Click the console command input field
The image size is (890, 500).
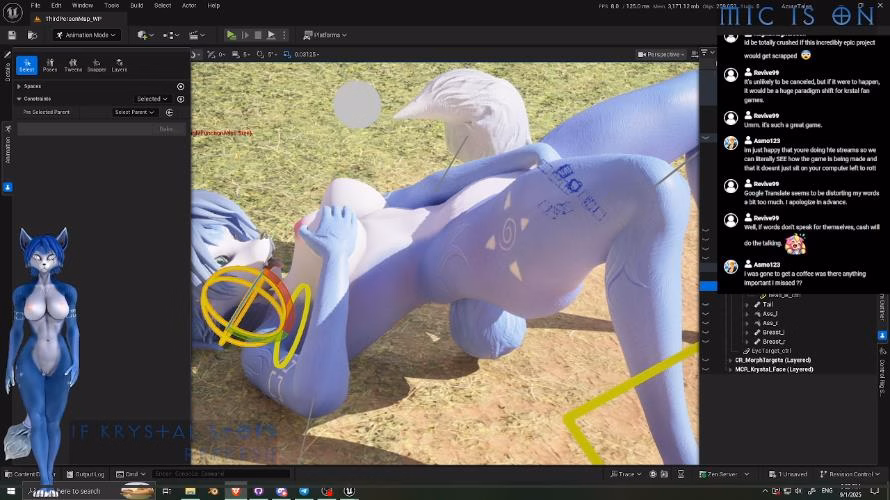coord(220,474)
